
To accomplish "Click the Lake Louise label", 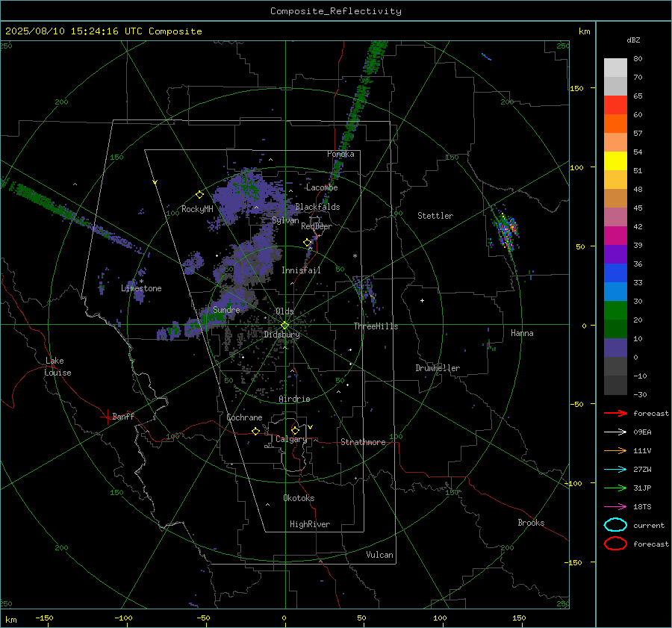I will [x=57, y=367].
